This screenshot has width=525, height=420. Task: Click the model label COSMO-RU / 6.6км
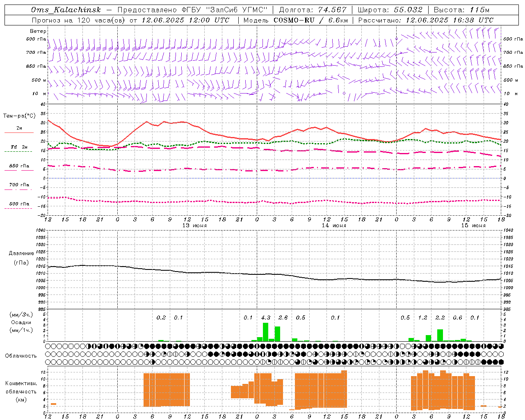(311, 20)
